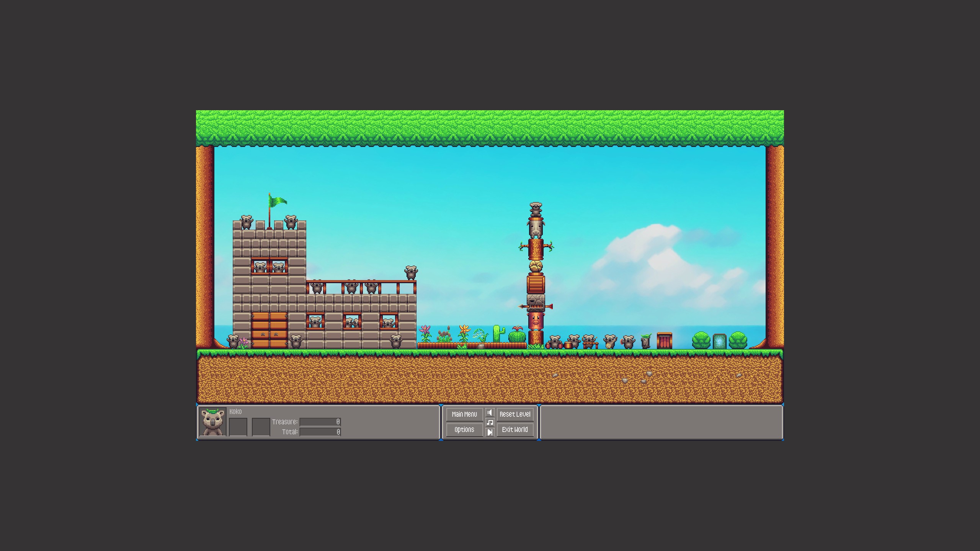Click the glowing teal portal door
The height and width of the screenshot is (551, 980).
pos(719,341)
